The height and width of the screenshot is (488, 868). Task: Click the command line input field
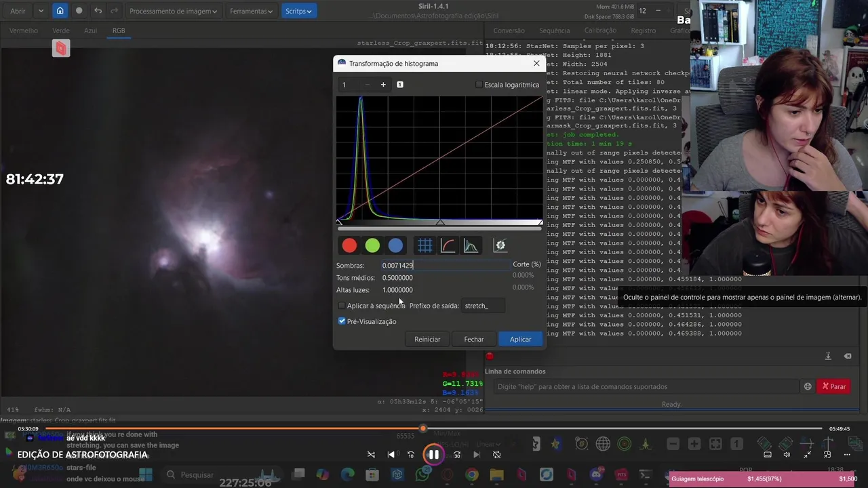click(x=646, y=386)
